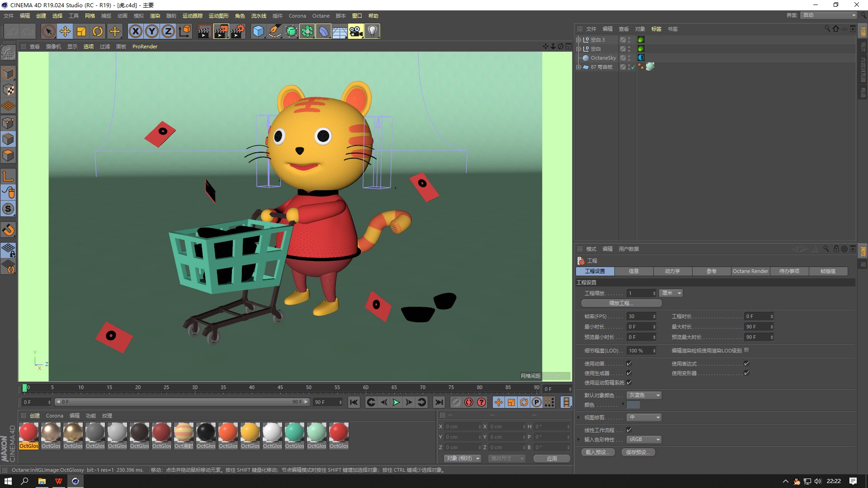
Task: Toggle 使用表达式 checkbox
Action: click(746, 363)
